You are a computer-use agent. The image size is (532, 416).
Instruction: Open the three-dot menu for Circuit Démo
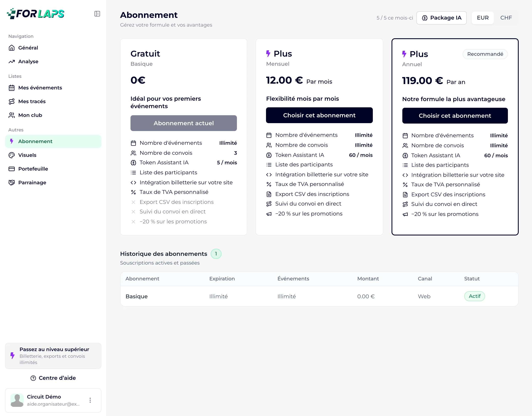(x=90, y=400)
